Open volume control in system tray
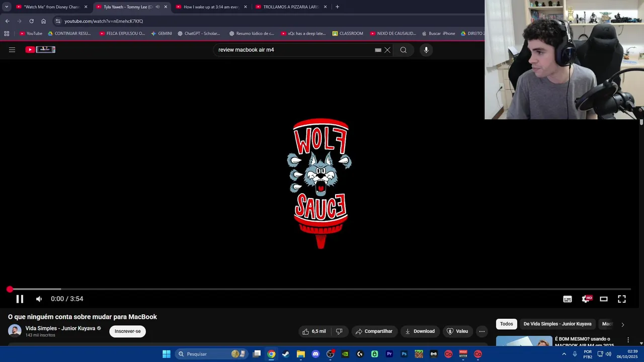This screenshot has height=362, width=644. (609, 354)
